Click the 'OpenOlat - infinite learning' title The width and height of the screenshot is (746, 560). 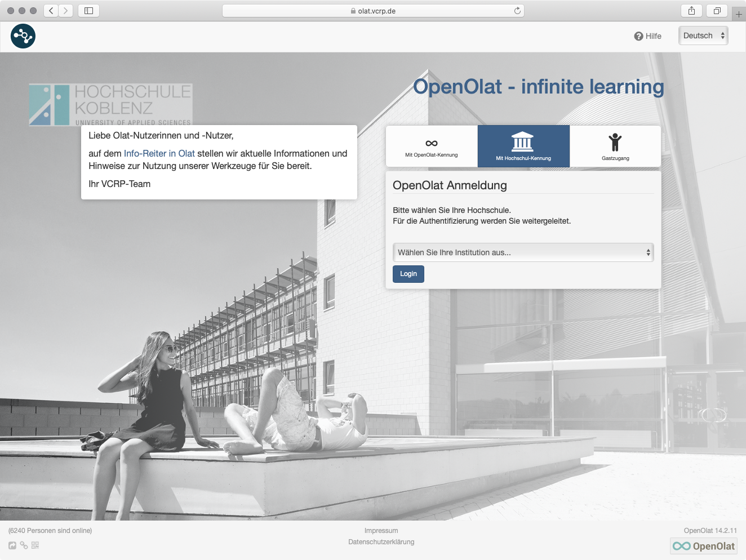coord(539,87)
